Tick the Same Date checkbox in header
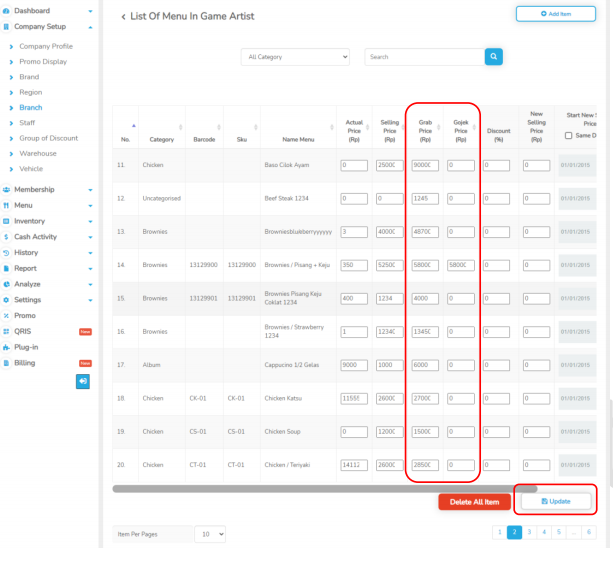 click(x=569, y=136)
